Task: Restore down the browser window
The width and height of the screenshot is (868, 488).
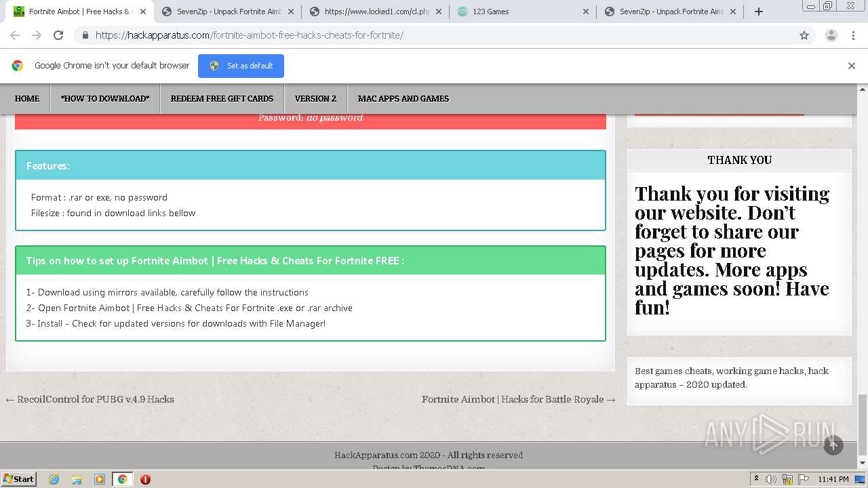Action: click(827, 5)
